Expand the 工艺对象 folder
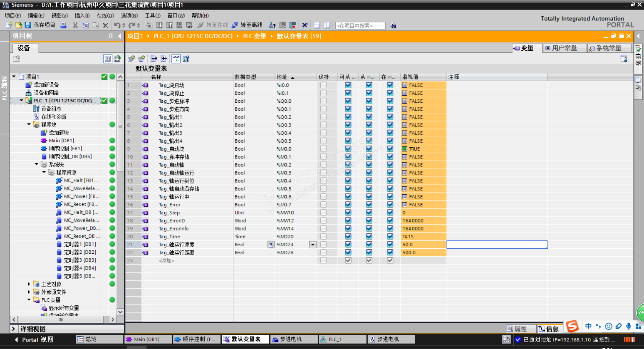Image resolution: width=644 pixels, height=349 pixels. click(29, 284)
